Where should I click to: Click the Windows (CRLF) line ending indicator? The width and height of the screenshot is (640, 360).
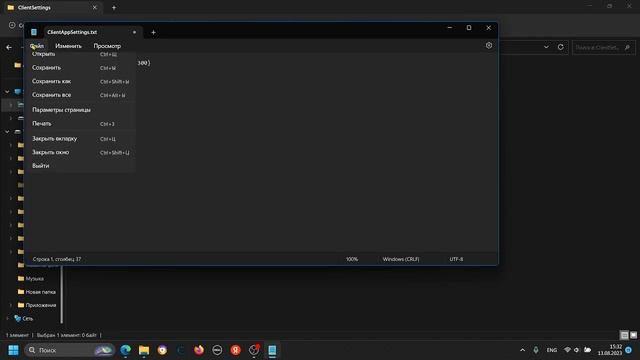point(401,259)
